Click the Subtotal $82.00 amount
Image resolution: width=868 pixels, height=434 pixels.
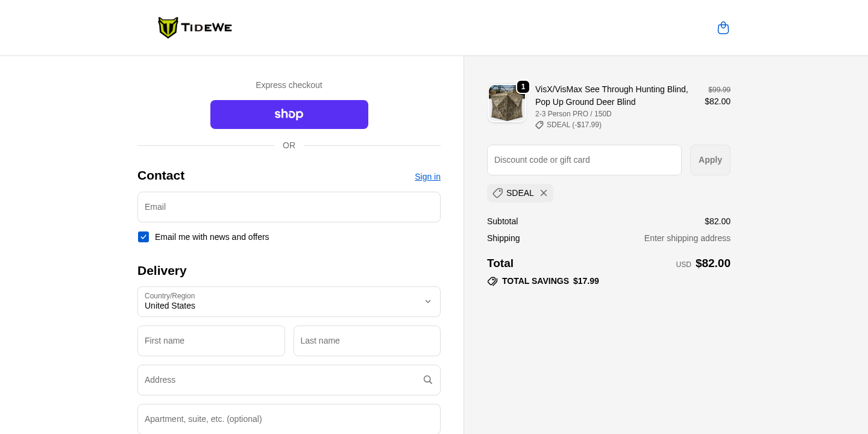(717, 221)
